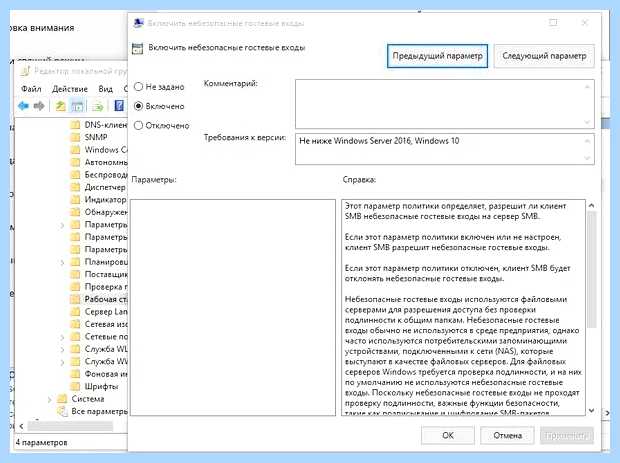Click the version requirements box scroll-down arrow

click(587, 158)
